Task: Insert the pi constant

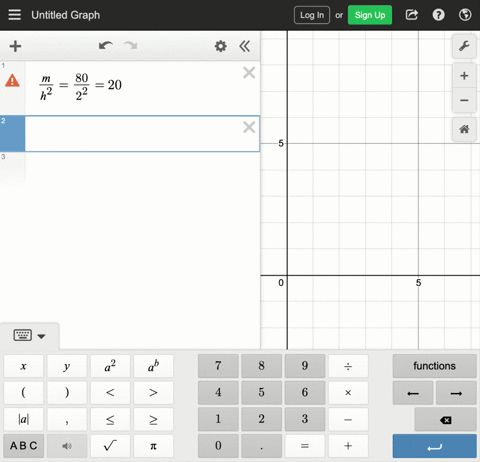Action: tap(153, 446)
